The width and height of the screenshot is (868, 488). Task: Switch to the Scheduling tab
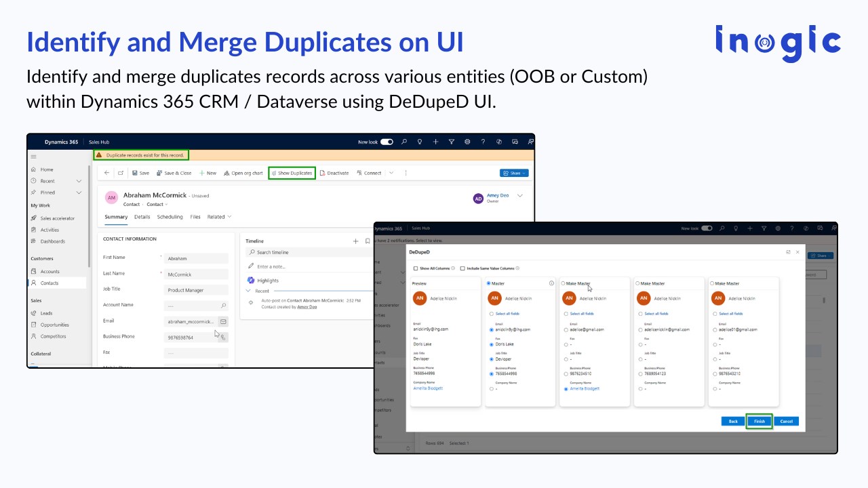point(170,217)
